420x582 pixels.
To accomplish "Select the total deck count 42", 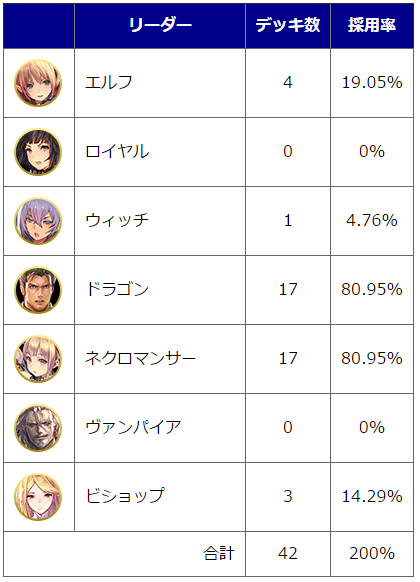I will (288, 553).
